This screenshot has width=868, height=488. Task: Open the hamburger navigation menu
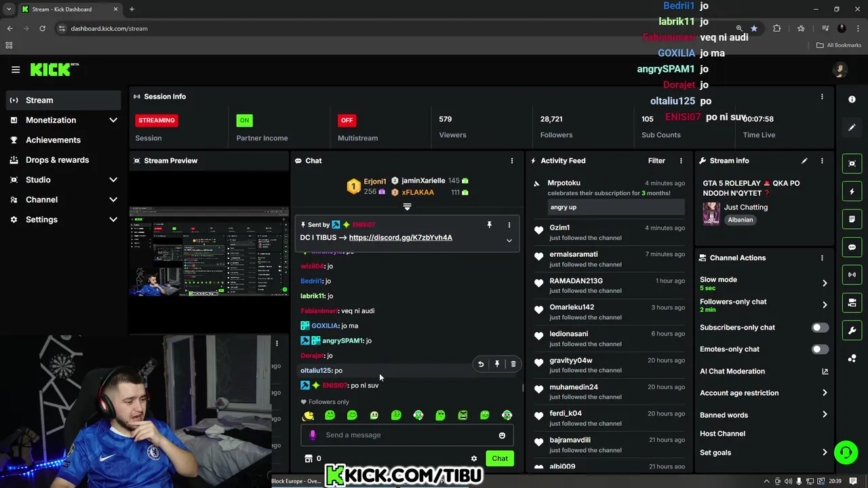point(16,69)
